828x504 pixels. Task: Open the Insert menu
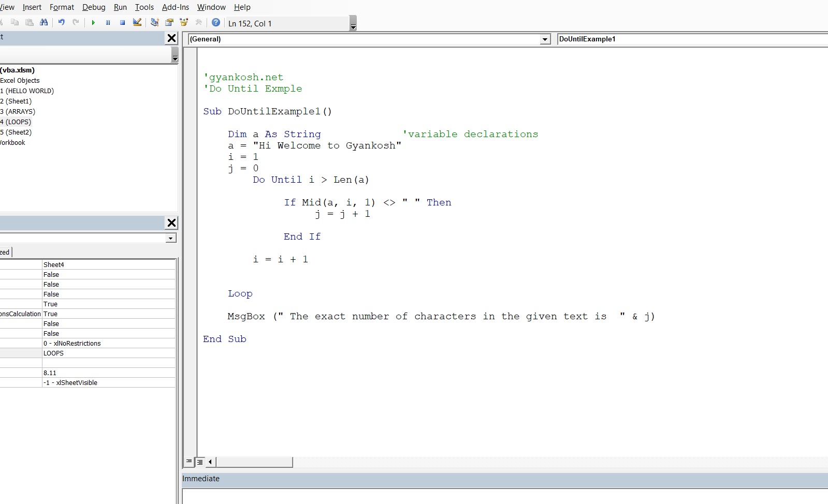click(32, 7)
